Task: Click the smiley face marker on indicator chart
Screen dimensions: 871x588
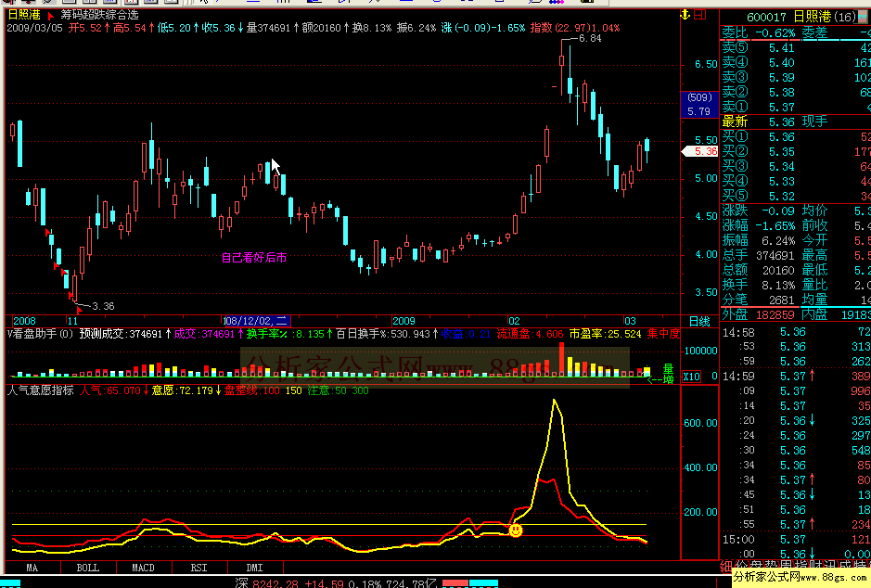Action: [x=516, y=530]
